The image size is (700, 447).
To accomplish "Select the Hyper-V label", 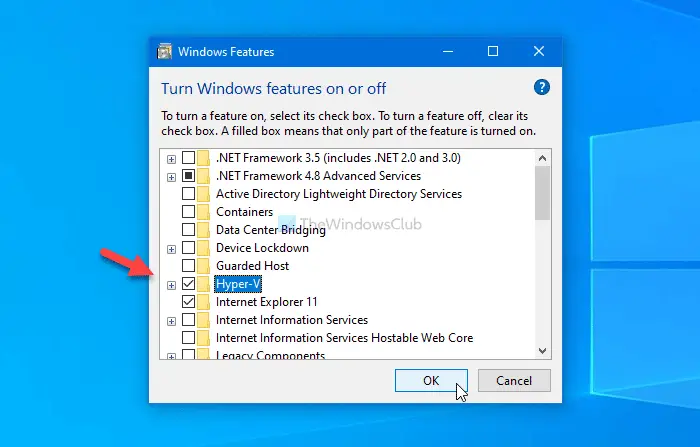I will pos(238,284).
